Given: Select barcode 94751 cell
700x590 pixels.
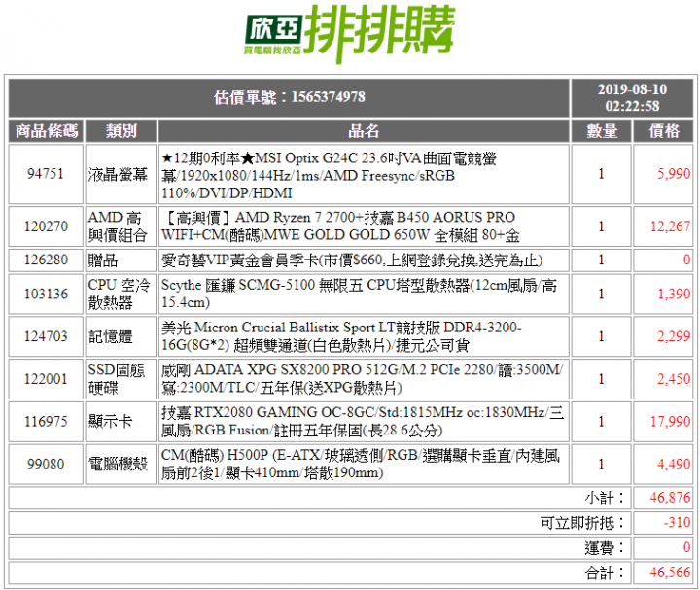Looking at the screenshot, I should click(46, 174).
